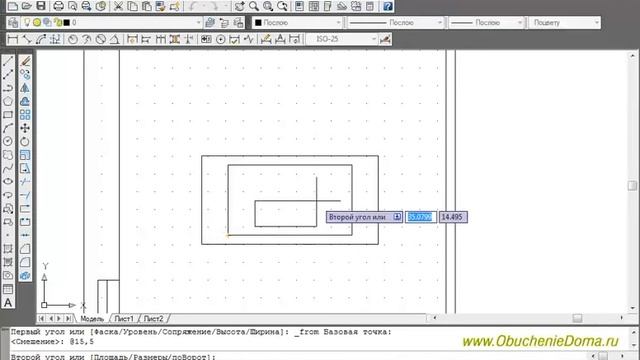Select the Spline drawing tool
Screen dimensions: 640x360
[8, 168]
